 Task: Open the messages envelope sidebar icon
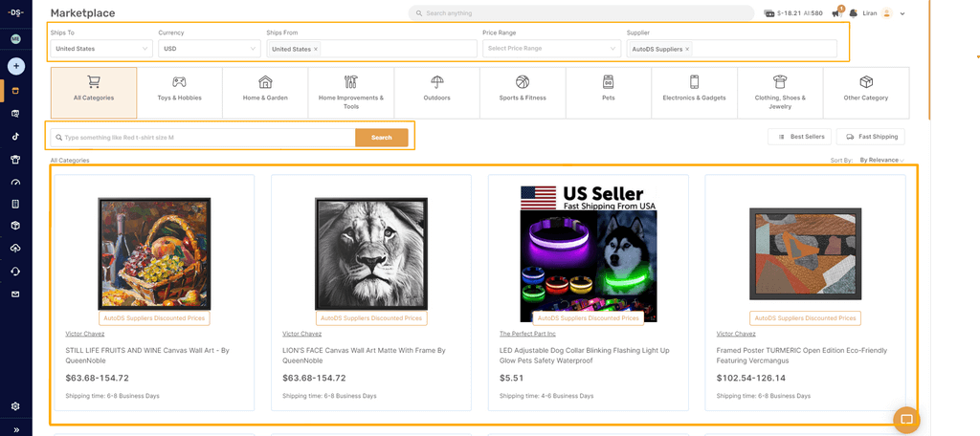tap(15, 294)
